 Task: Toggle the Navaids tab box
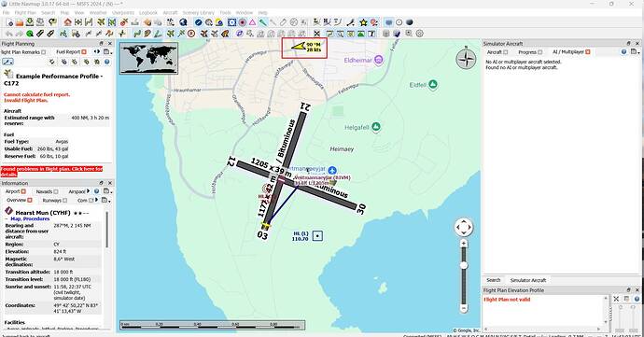click(x=56, y=191)
